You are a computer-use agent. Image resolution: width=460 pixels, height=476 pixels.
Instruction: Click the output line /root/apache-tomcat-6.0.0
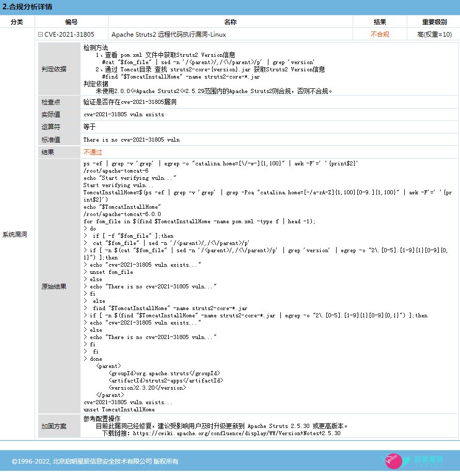(122, 214)
